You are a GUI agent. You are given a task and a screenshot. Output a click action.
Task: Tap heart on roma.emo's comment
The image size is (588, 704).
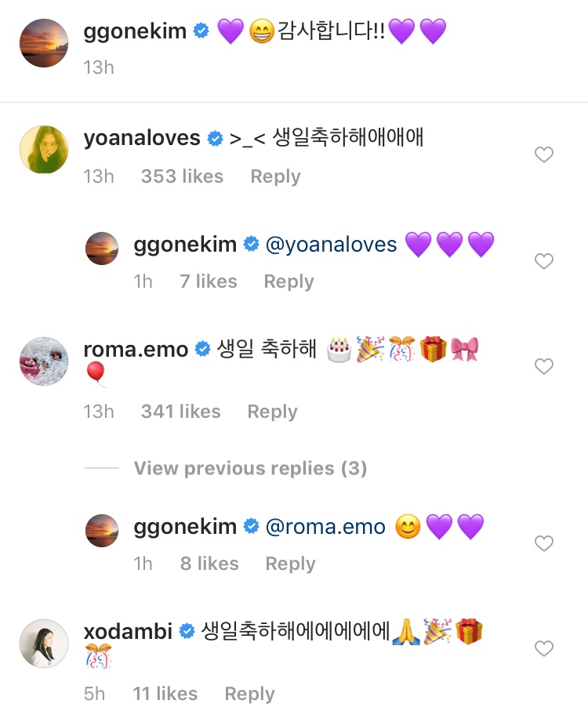(544, 366)
